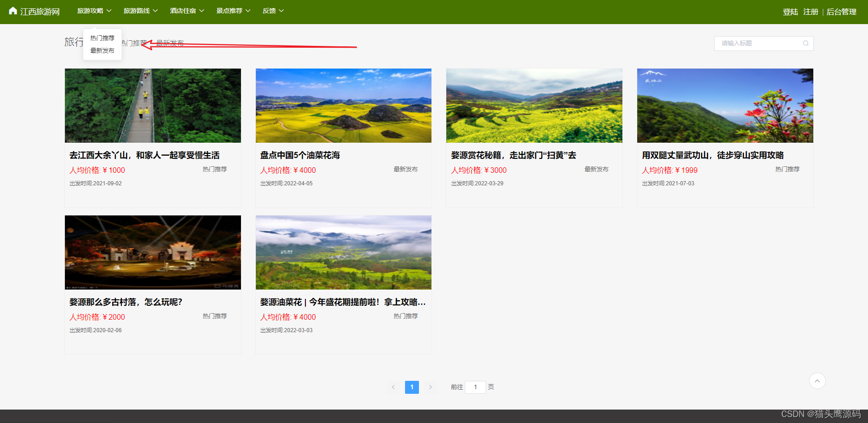868x423 pixels.
Task: Click the 注册 link in the header
Action: 811,12
